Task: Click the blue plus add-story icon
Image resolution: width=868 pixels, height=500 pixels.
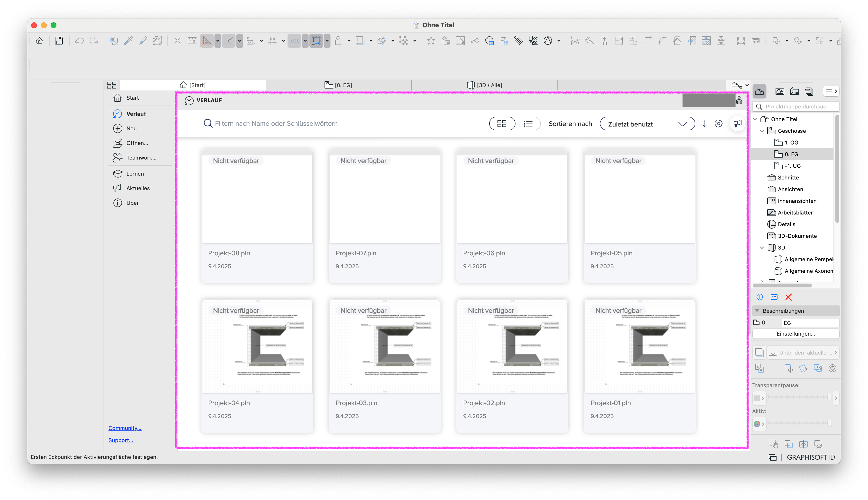Action: click(x=759, y=297)
